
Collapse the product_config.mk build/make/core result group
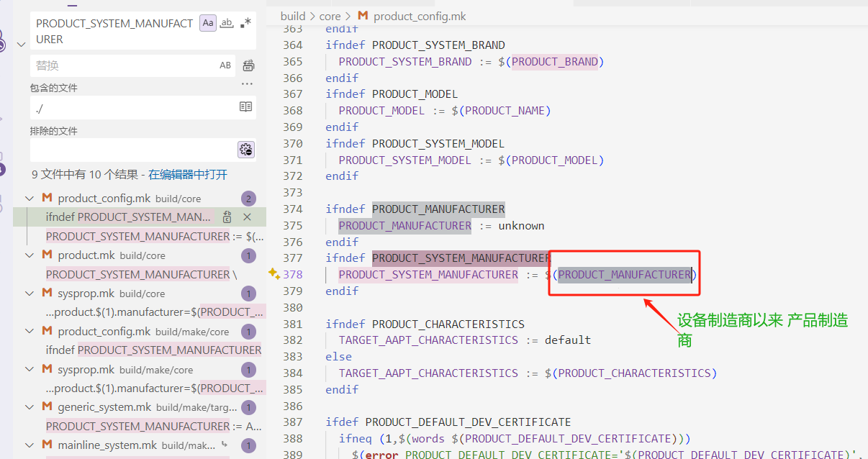[x=30, y=332]
